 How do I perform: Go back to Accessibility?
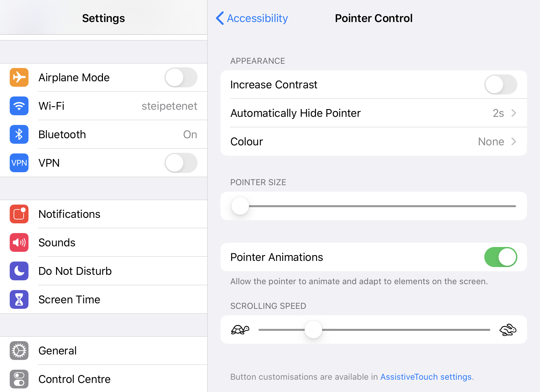click(252, 18)
